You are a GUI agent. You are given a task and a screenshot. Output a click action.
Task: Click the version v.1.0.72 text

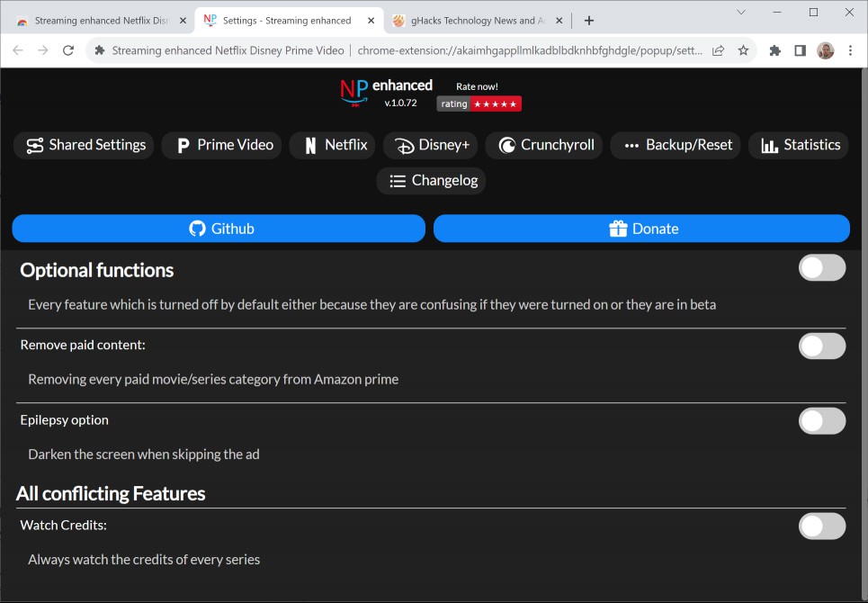click(401, 103)
